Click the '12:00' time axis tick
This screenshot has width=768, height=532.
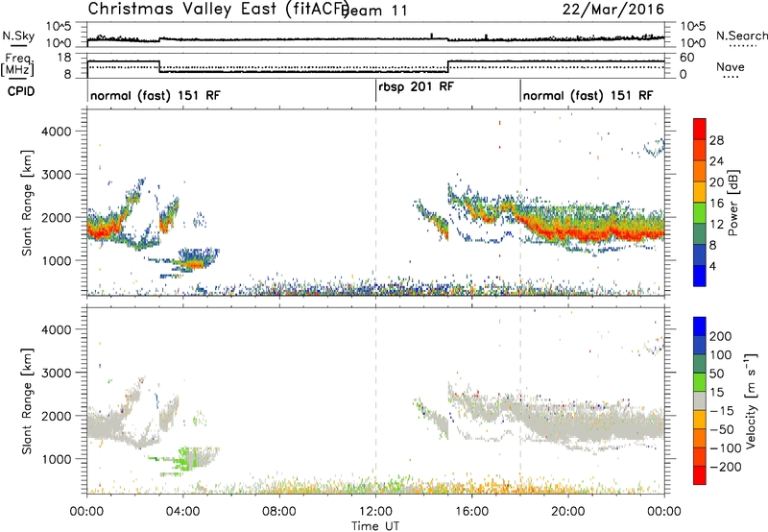[x=375, y=512]
